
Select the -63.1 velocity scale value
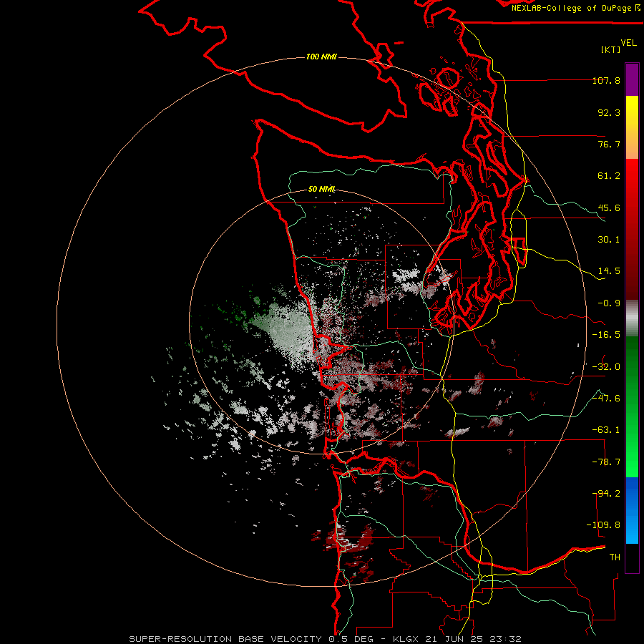click(x=606, y=430)
